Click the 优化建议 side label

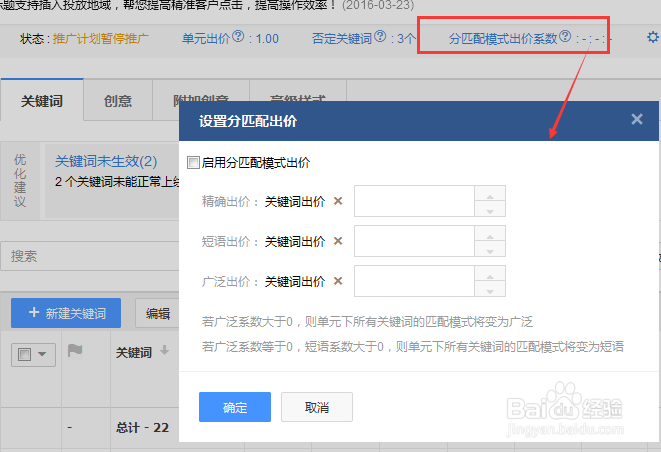[x=20, y=180]
